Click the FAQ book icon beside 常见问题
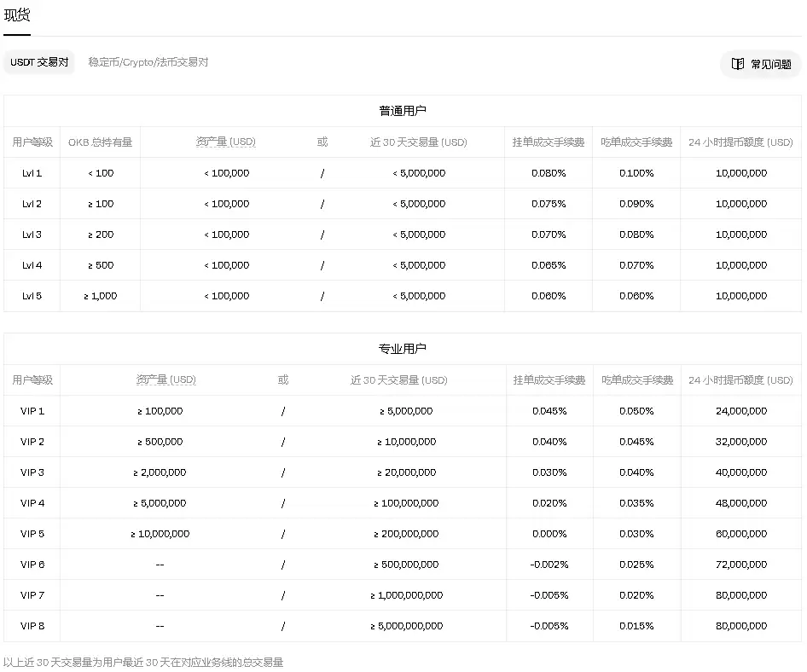Screen dimensions: 807x672 739,63
